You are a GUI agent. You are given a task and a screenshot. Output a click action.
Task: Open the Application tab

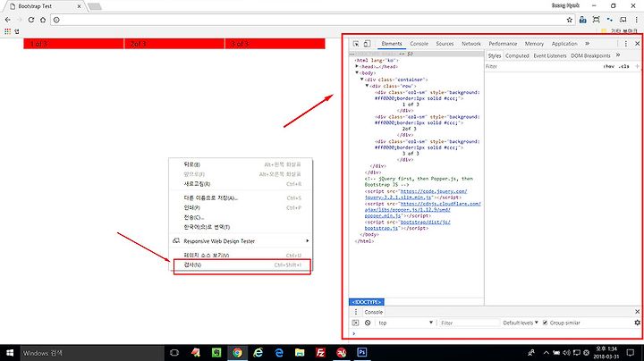[564, 44]
